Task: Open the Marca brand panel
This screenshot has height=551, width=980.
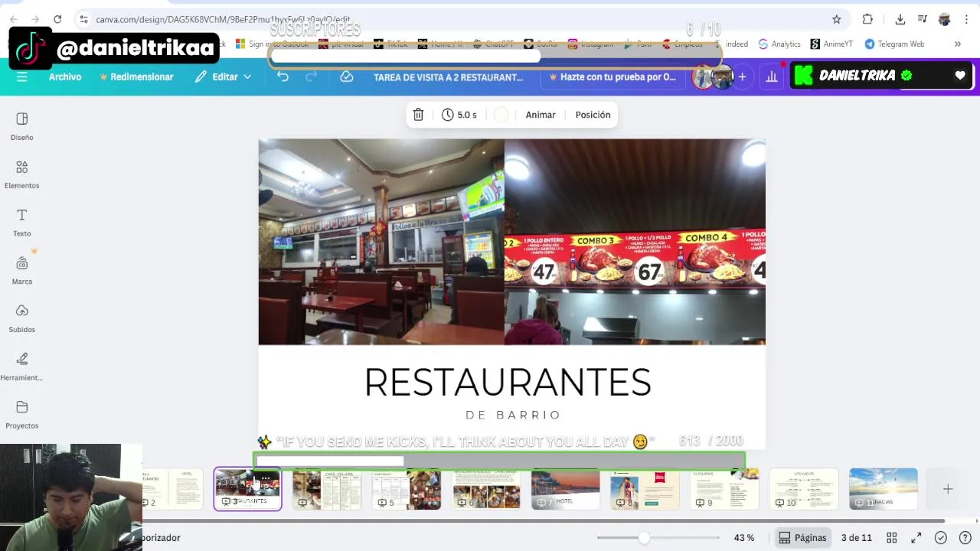Action: pos(21,271)
